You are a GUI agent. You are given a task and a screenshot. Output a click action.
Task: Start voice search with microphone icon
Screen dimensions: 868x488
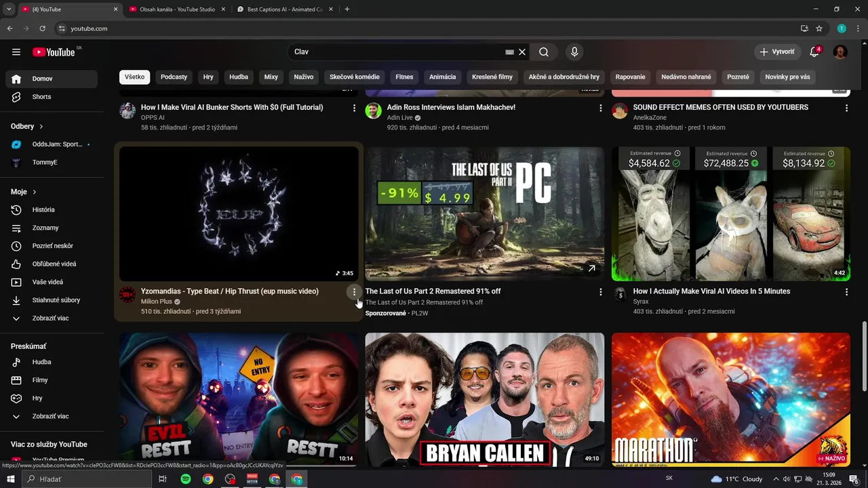[574, 52]
